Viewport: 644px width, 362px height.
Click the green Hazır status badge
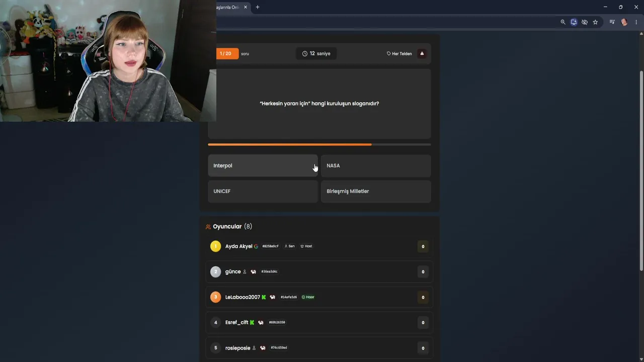[308, 297]
